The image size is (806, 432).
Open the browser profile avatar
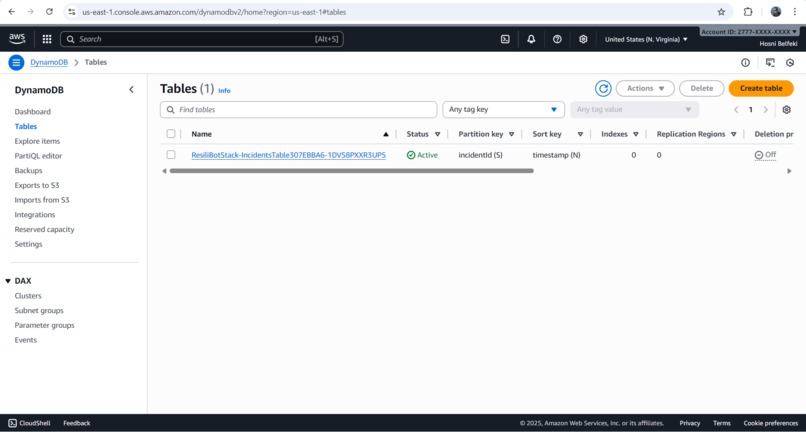click(x=776, y=12)
